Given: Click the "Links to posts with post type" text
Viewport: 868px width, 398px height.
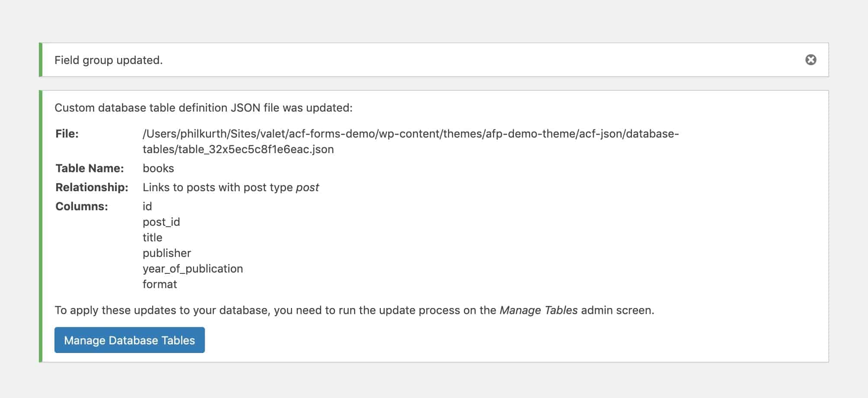Looking at the screenshot, I should pos(218,187).
